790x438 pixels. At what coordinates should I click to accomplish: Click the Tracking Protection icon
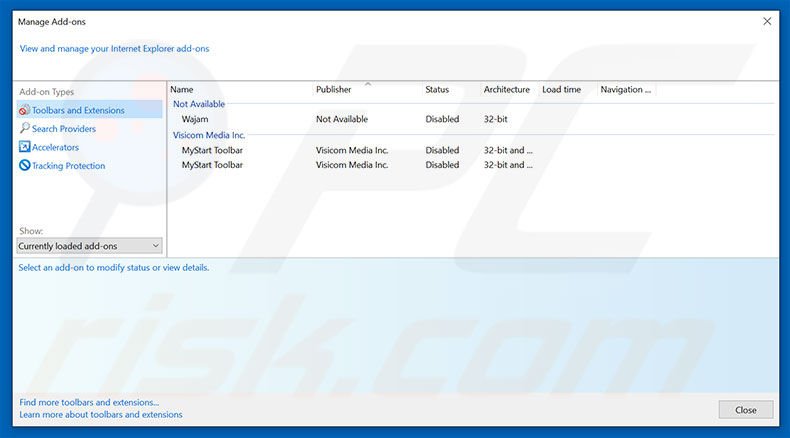tap(24, 165)
